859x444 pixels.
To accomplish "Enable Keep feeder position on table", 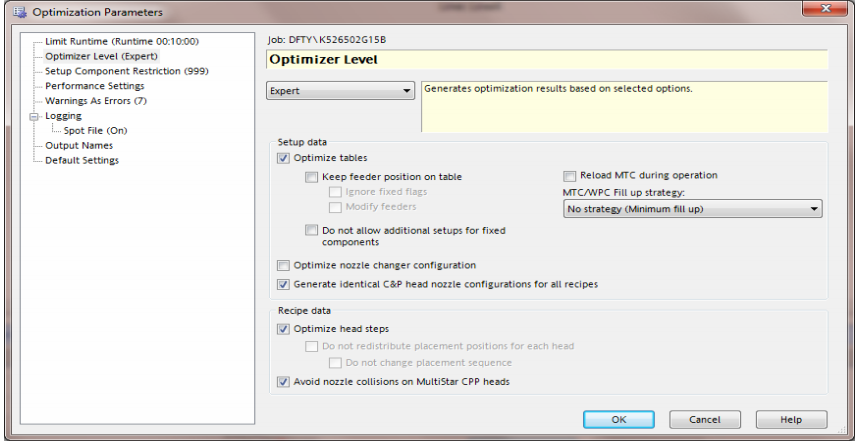I will click(312, 177).
